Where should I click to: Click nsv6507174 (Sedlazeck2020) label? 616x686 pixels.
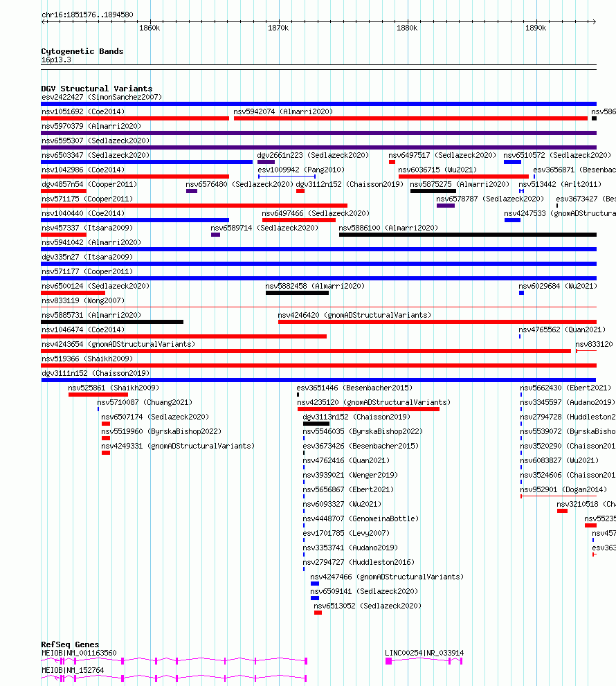pyautogui.click(x=155, y=417)
